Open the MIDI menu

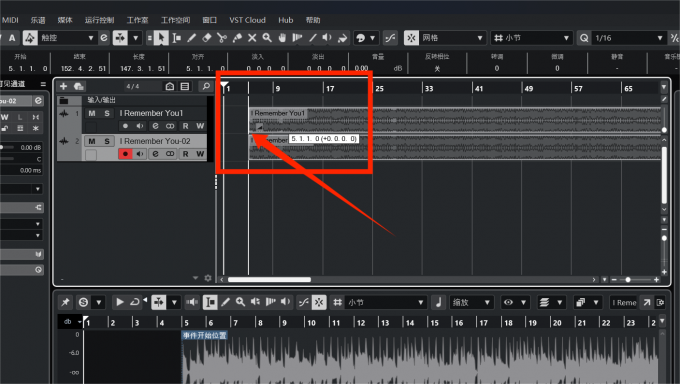tap(10, 20)
